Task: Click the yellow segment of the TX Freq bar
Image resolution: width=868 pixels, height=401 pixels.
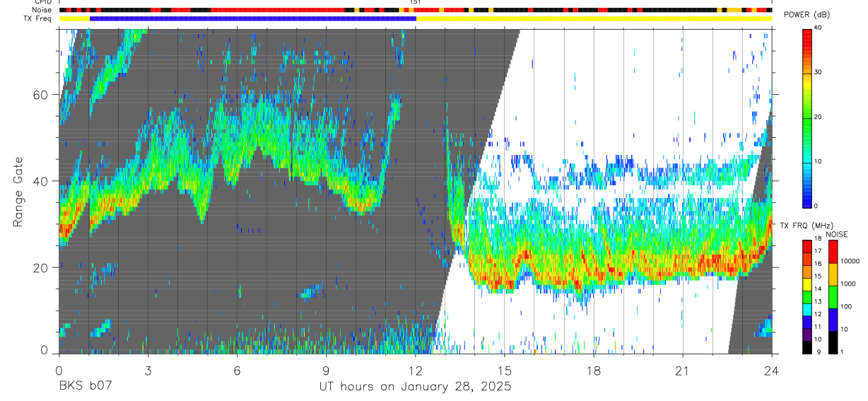Action: click(594, 18)
